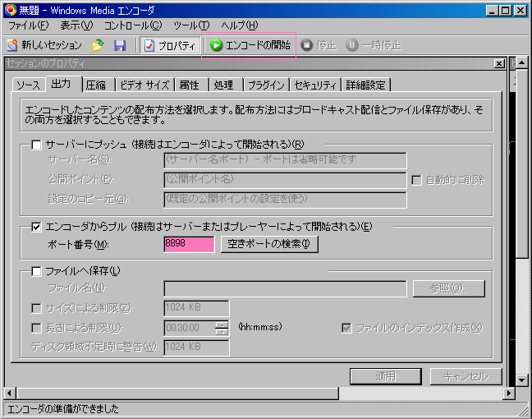Image resolution: width=532 pixels, height=419 pixels.
Task: Open the ビデオ サイズ tab
Action: coord(145,85)
